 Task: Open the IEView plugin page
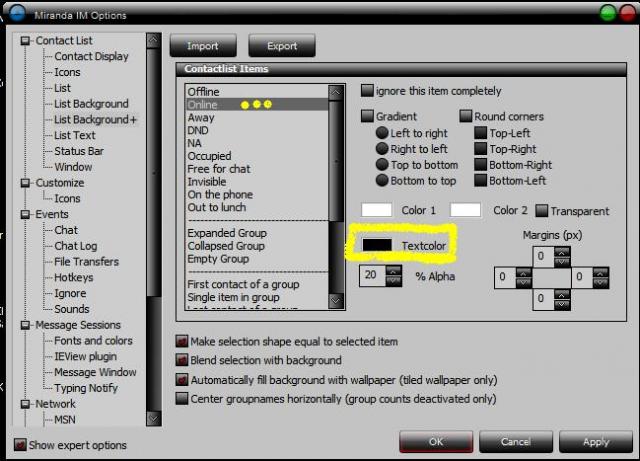[x=85, y=356]
